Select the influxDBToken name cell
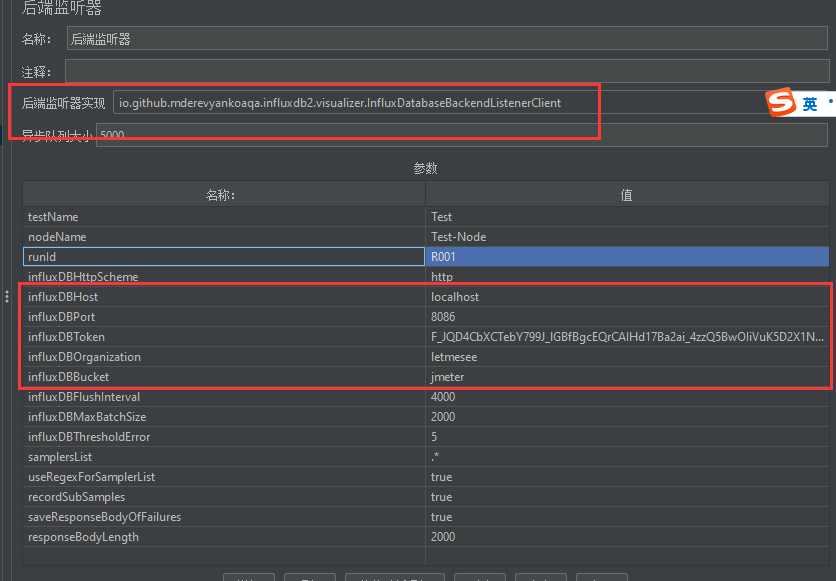Viewport: 836px width, 581px height. point(224,336)
